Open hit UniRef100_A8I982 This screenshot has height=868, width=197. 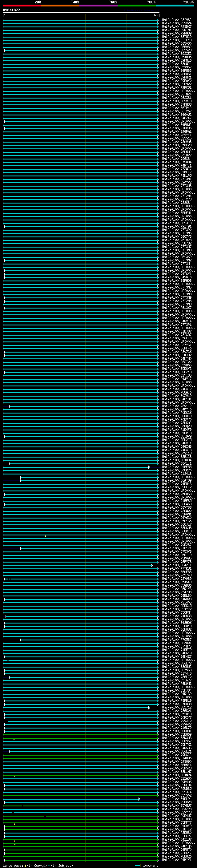(x=177, y=20)
